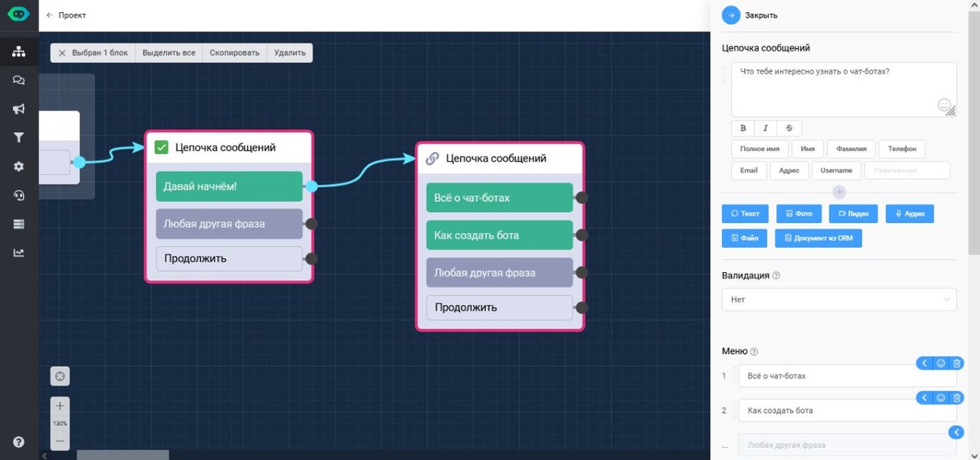Click 'Скопировать' in selection toolbar

(x=234, y=53)
